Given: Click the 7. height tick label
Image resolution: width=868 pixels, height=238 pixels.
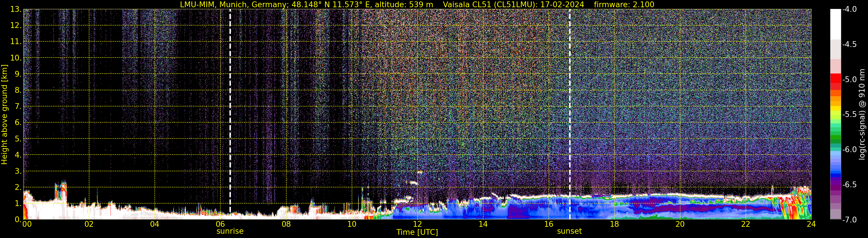Looking at the screenshot, I should [18, 106].
